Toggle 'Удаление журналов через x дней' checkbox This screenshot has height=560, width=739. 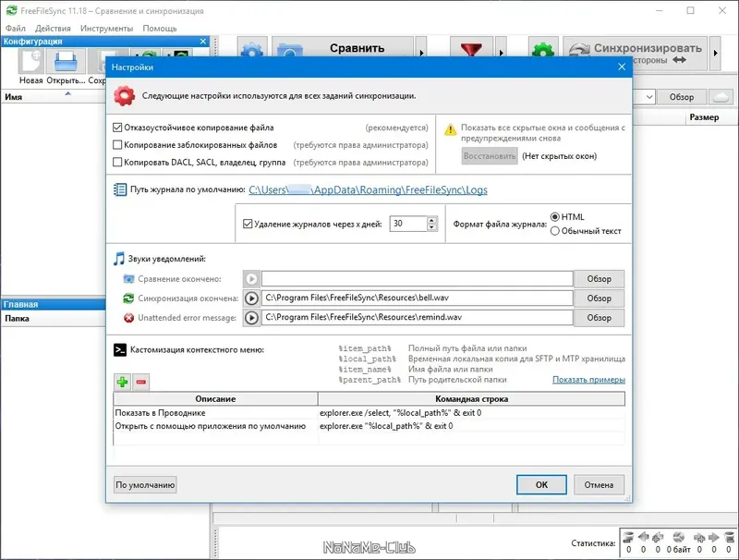tap(248, 224)
